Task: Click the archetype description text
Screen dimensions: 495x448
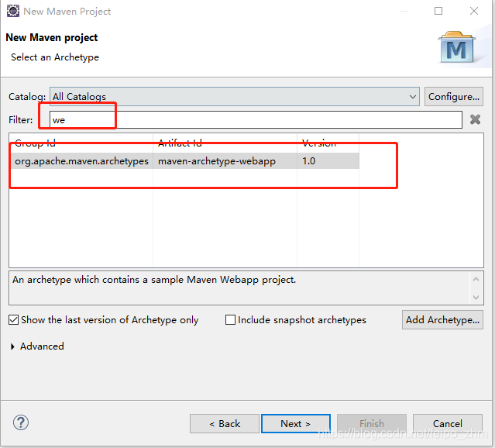Action: pyautogui.click(x=154, y=280)
